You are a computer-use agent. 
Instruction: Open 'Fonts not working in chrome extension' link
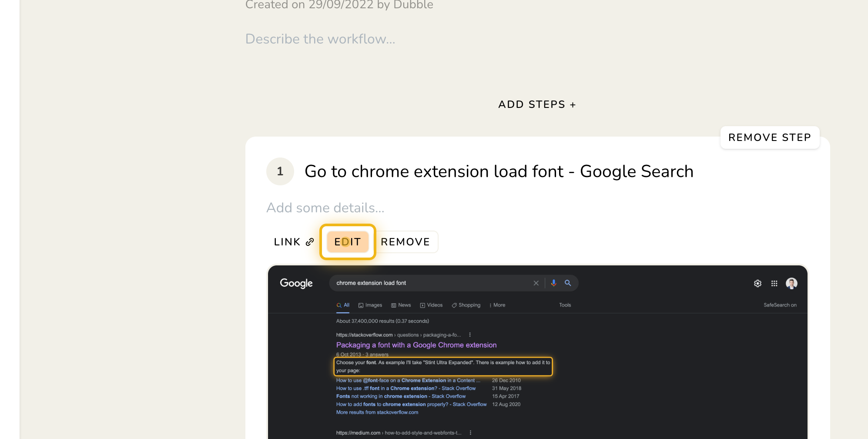[401, 396]
